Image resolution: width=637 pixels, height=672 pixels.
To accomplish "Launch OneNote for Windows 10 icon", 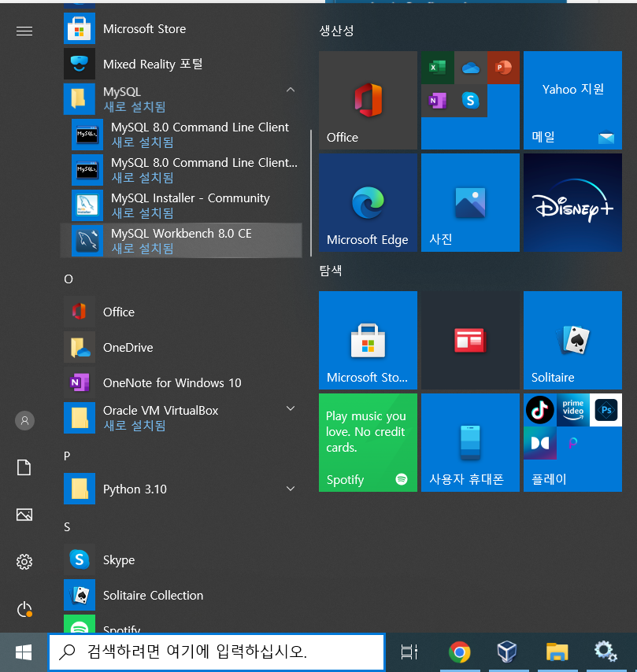I will tap(80, 382).
